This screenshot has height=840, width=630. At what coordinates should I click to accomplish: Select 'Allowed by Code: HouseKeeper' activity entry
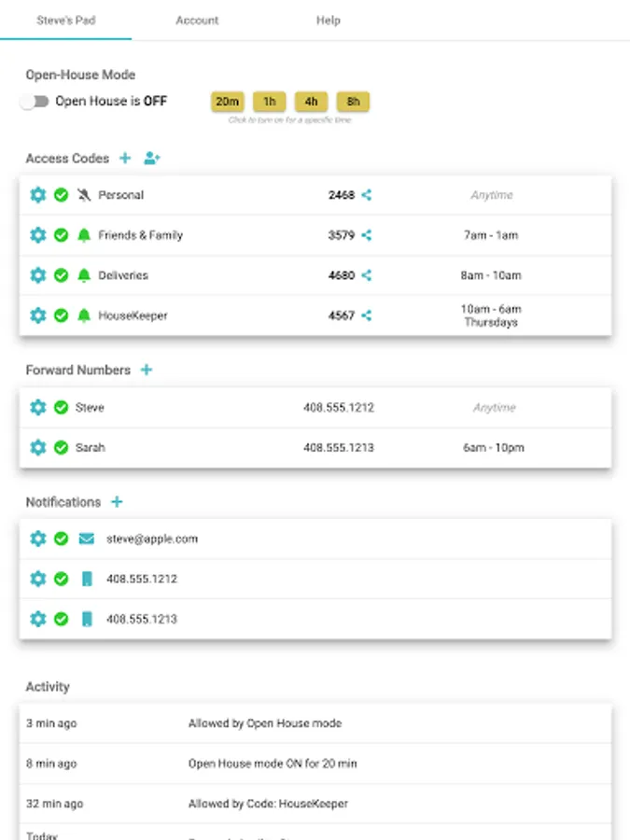(x=268, y=804)
